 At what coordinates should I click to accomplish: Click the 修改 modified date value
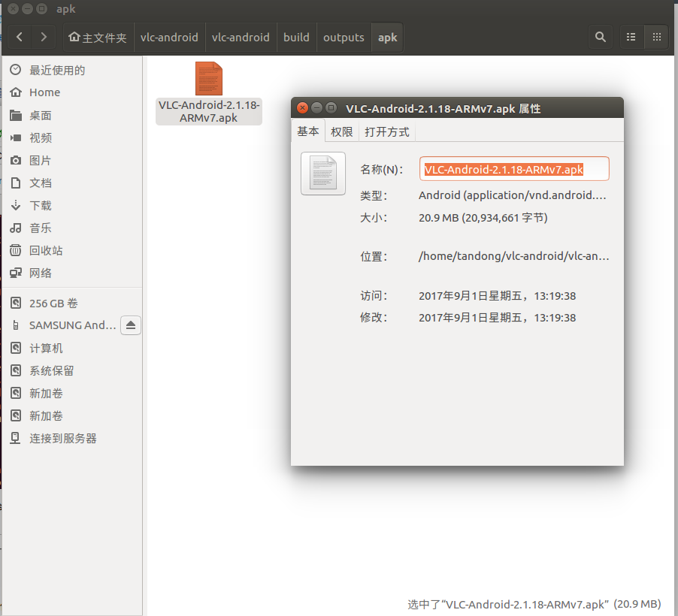tap(498, 318)
